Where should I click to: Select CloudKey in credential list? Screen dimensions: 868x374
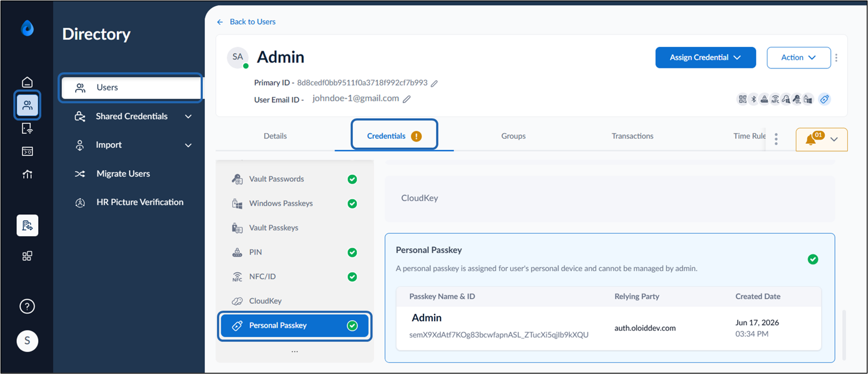[x=295, y=301]
